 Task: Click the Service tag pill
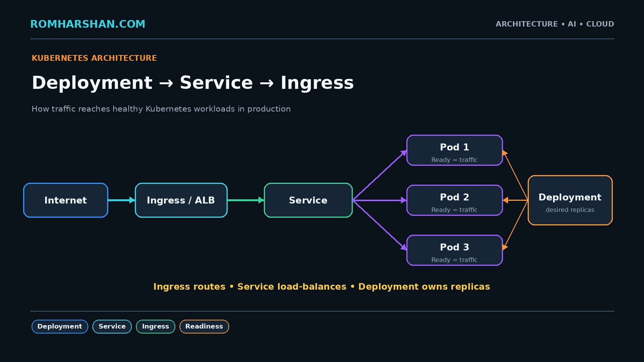(x=112, y=327)
